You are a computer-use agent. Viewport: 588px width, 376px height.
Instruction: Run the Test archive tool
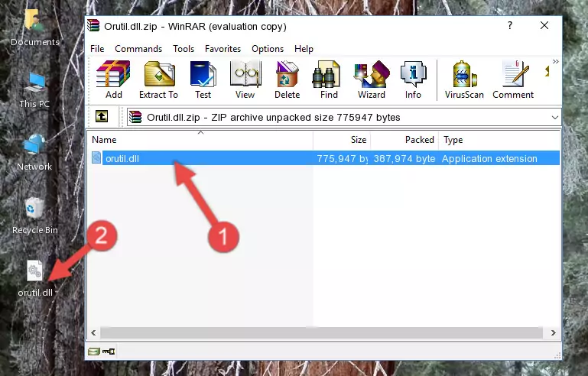coord(203,79)
